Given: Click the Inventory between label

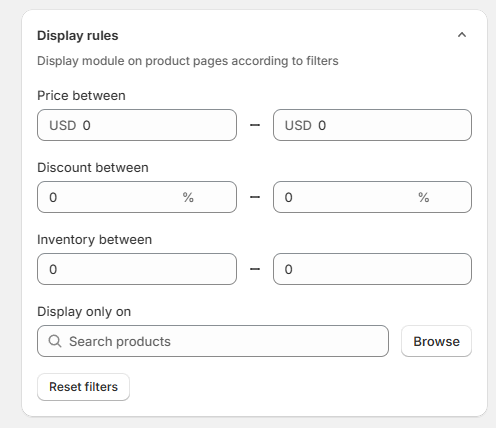Looking at the screenshot, I should point(94,240).
